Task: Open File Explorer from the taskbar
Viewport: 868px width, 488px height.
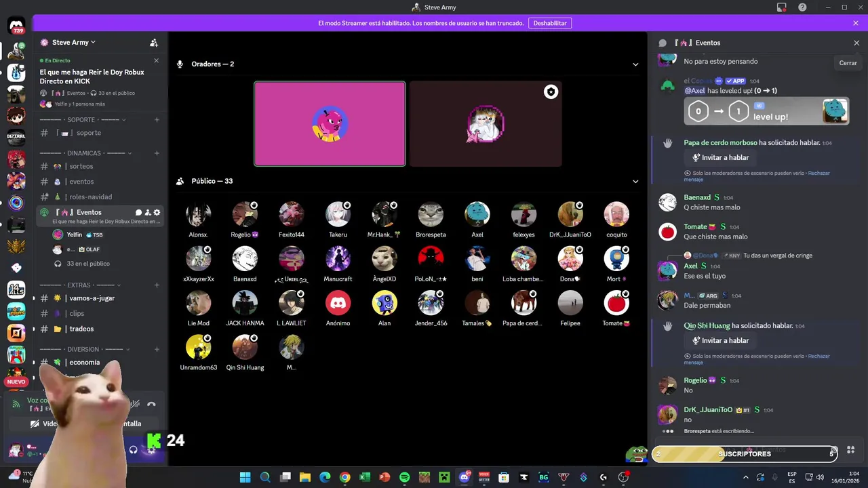Action: [305, 477]
